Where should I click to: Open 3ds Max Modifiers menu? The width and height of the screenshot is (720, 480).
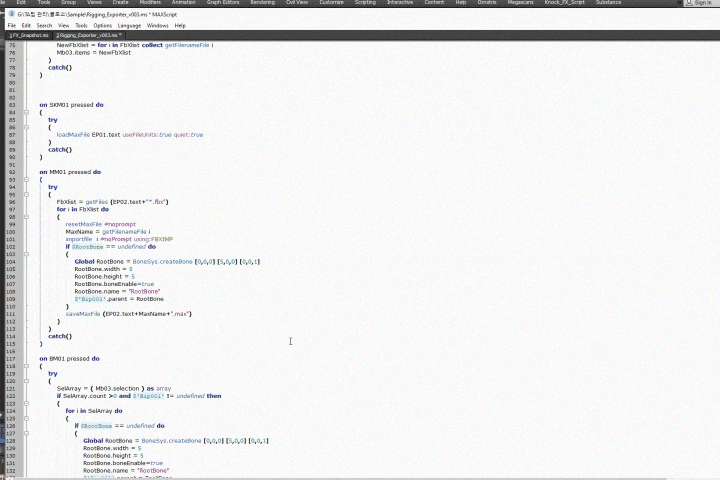150,2
